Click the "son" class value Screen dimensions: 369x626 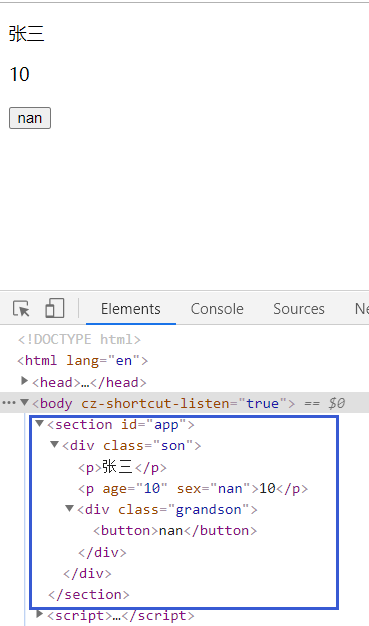tap(173, 446)
